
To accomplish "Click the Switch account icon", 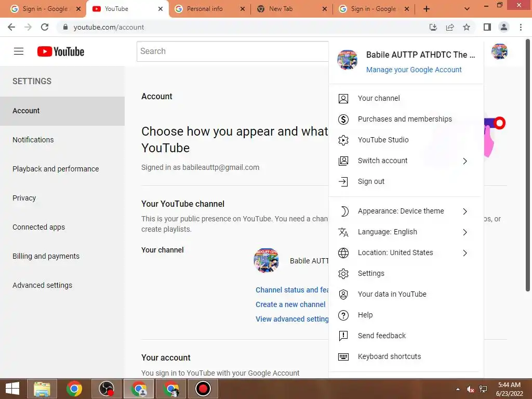I will (x=343, y=161).
